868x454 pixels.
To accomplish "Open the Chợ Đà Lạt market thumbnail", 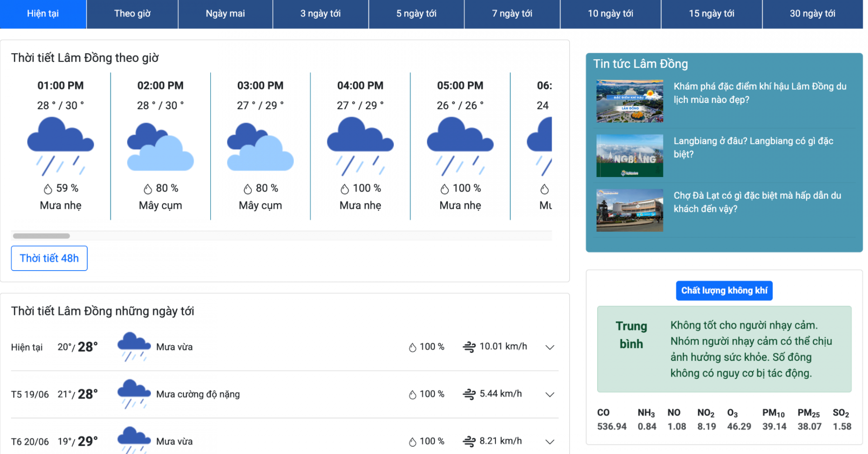I will click(x=630, y=210).
